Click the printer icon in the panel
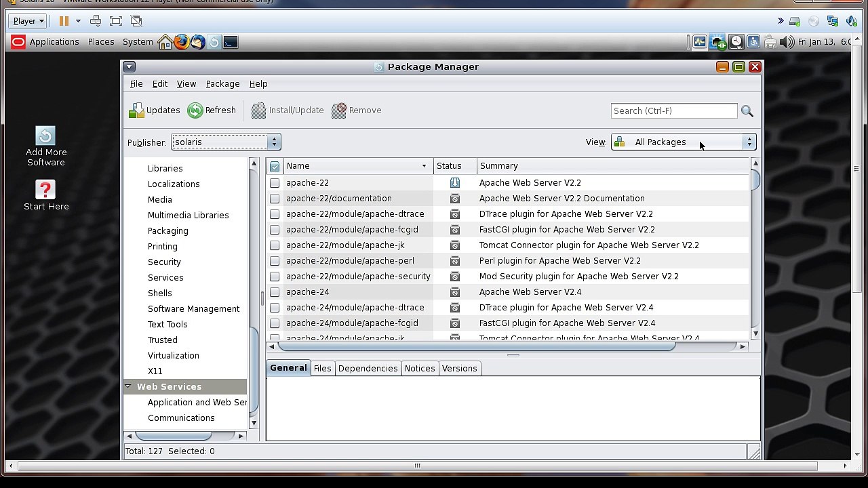 (770, 42)
